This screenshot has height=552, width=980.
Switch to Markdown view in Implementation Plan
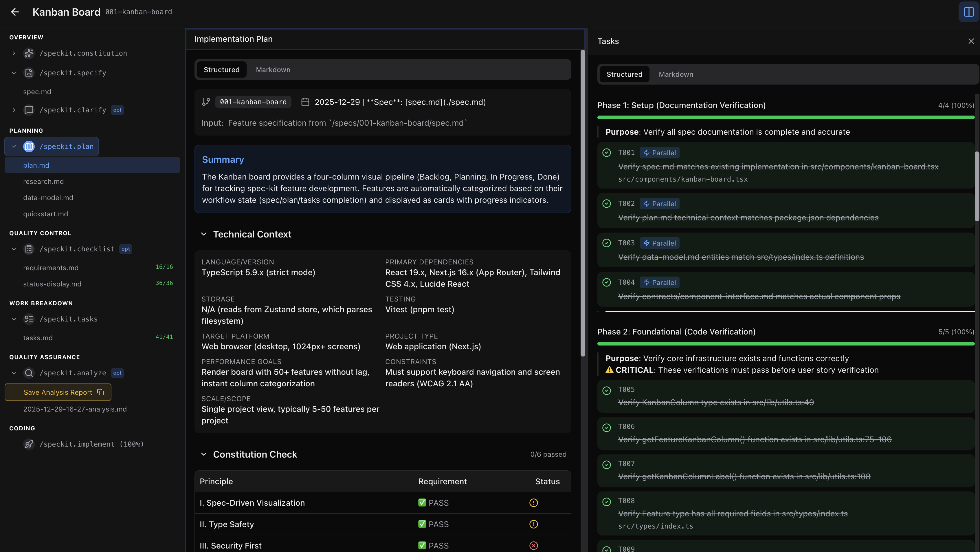[273, 69]
